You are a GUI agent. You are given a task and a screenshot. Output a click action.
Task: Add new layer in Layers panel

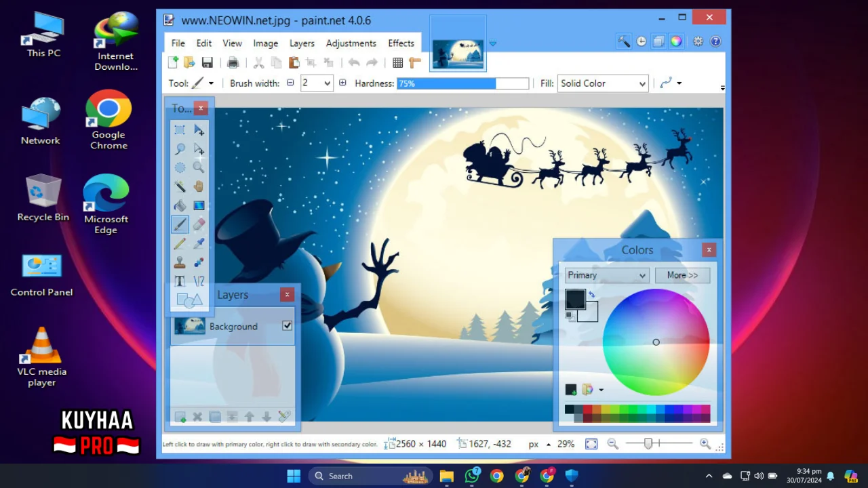(180, 417)
